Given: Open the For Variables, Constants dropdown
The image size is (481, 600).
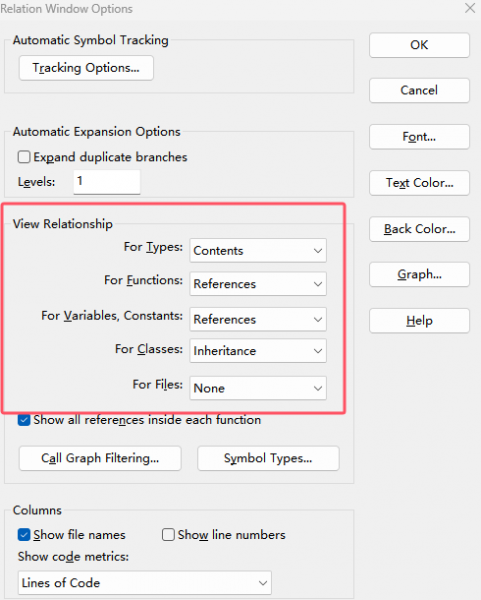Looking at the screenshot, I should 258,320.
